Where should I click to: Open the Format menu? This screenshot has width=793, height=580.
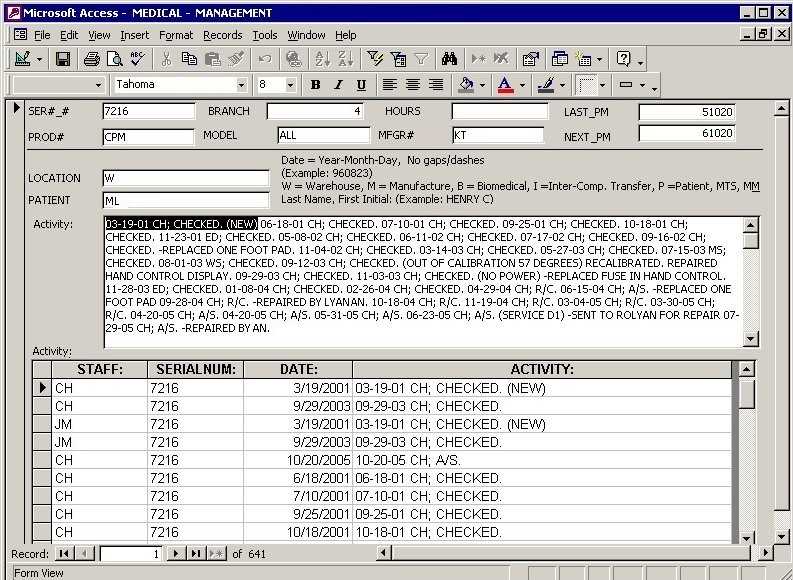point(176,35)
